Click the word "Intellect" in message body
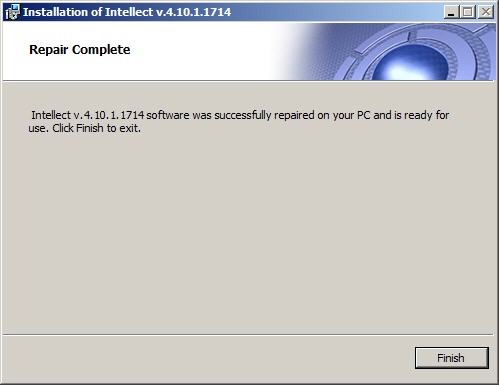The image size is (499, 385). pos(51,115)
